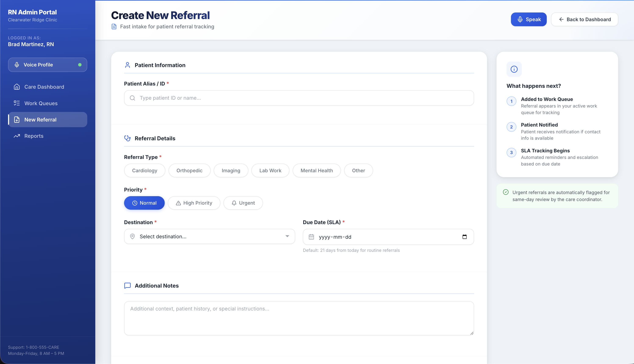
Task: Focus the Additional Notes text area
Action: pyautogui.click(x=299, y=318)
